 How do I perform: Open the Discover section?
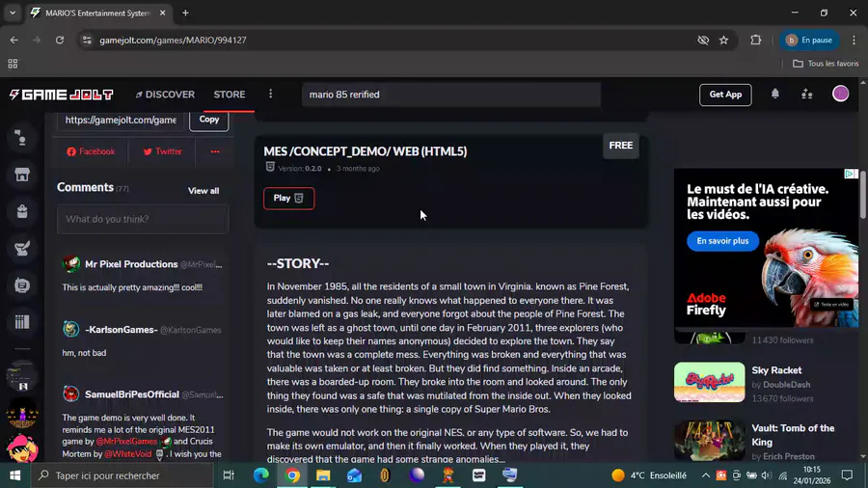click(x=166, y=95)
